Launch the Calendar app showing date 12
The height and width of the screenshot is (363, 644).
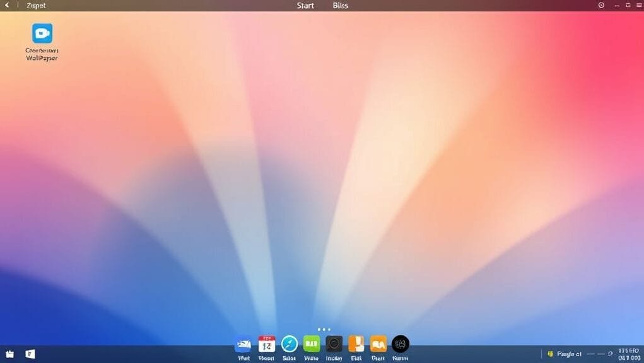click(x=266, y=345)
